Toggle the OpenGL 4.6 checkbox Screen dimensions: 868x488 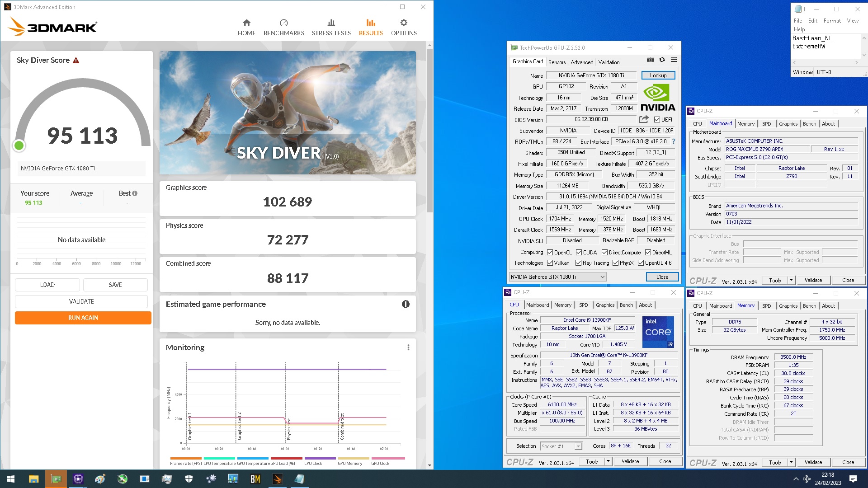click(x=641, y=263)
